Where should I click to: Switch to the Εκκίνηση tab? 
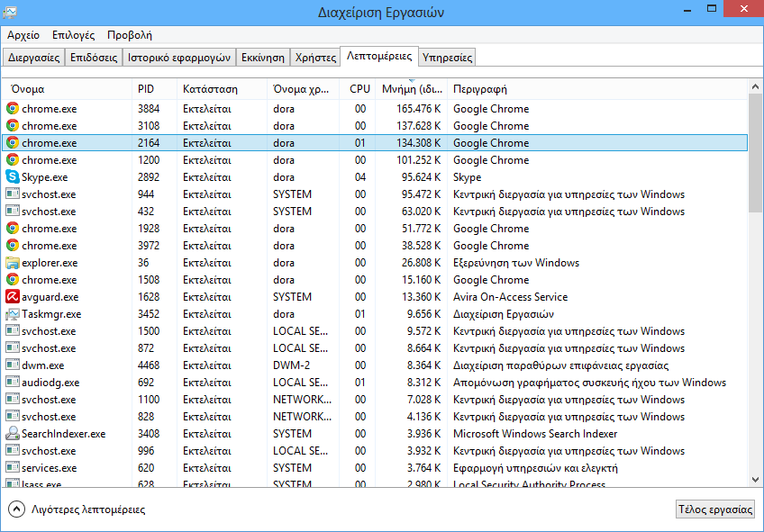pyautogui.click(x=263, y=58)
